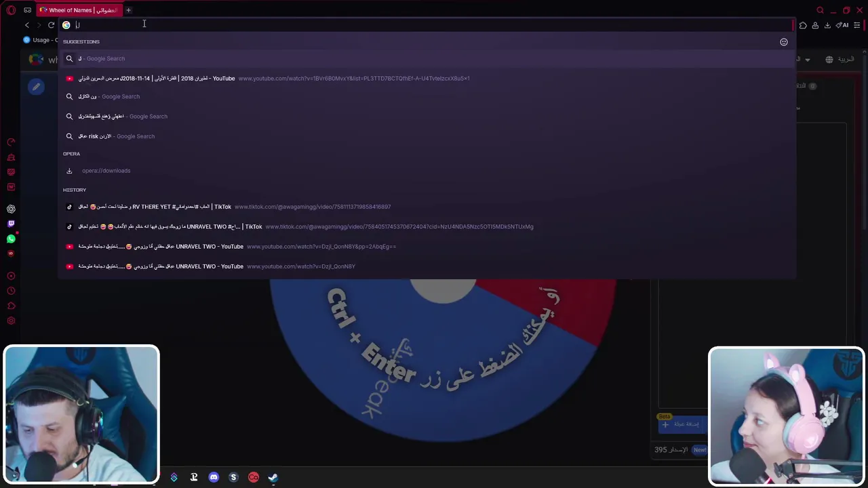Viewport: 868px width, 488px height.
Task: Open the WhatsApp sidebar icon
Action: pyautogui.click(x=11, y=239)
